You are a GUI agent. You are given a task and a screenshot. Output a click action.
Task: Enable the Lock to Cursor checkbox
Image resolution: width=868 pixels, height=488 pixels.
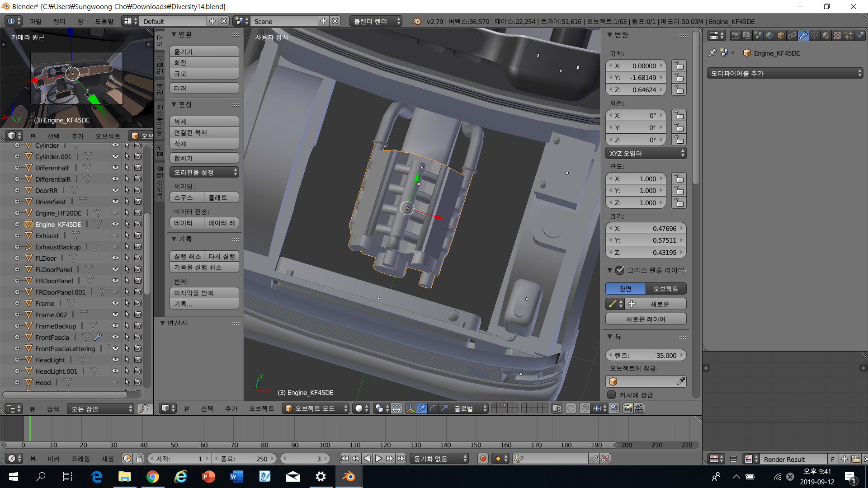[612, 395]
